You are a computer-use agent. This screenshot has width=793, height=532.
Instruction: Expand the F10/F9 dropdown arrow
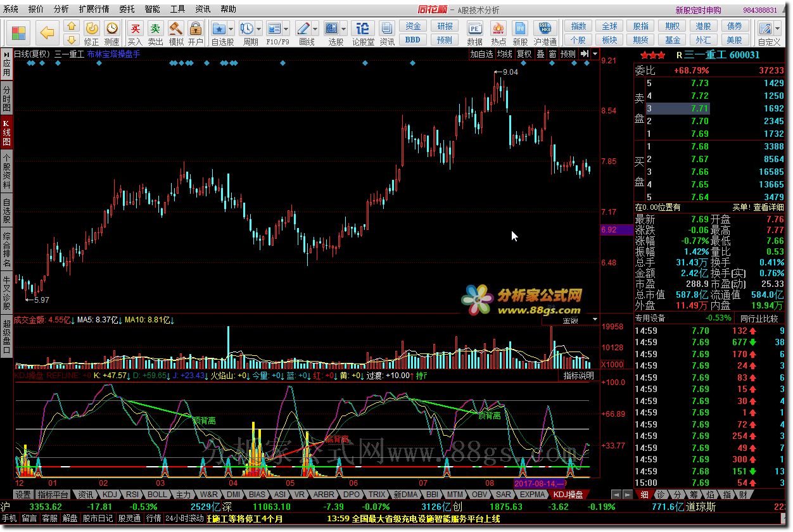click(x=286, y=29)
